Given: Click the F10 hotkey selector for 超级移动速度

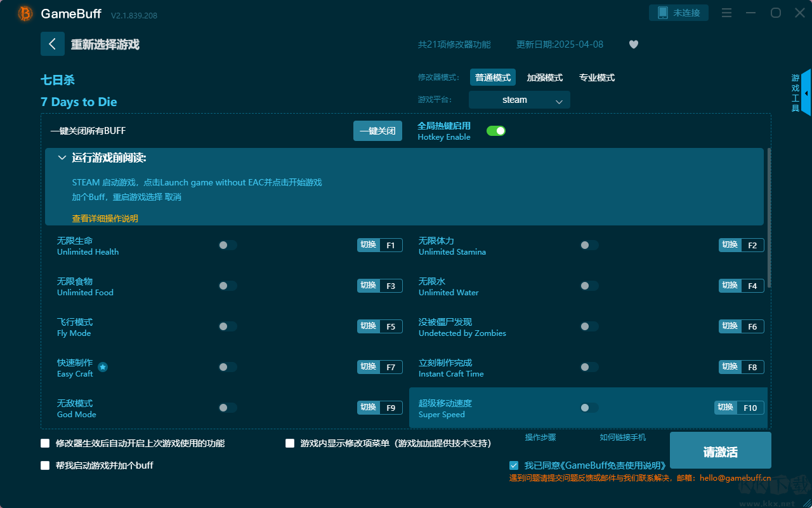Looking at the screenshot, I should tap(750, 408).
